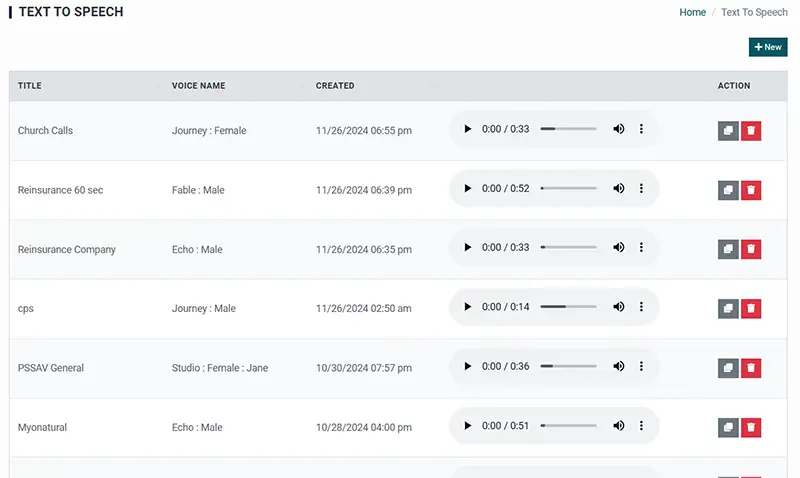800x478 pixels.
Task: Copy the Reinsurance 60 sec entry
Action: click(x=728, y=190)
